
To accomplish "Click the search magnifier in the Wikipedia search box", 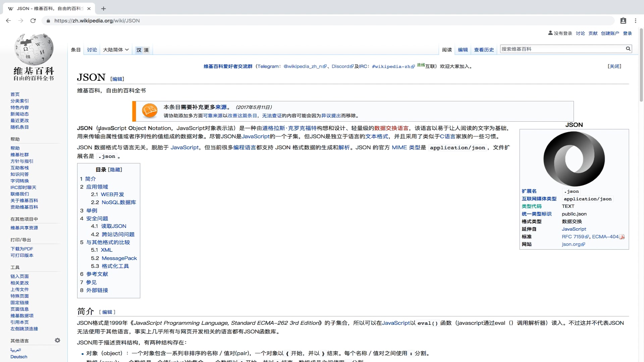I will 628,49.
